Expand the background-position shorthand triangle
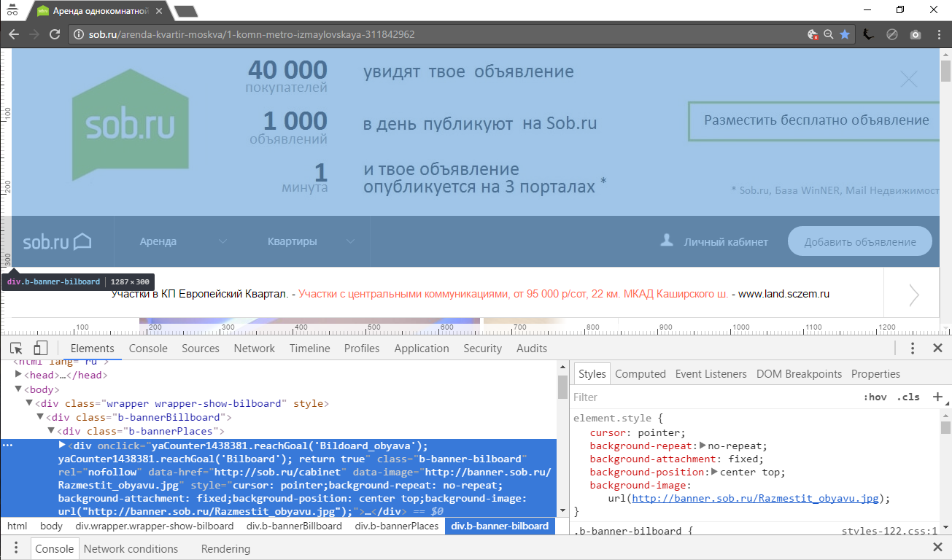 coord(715,472)
